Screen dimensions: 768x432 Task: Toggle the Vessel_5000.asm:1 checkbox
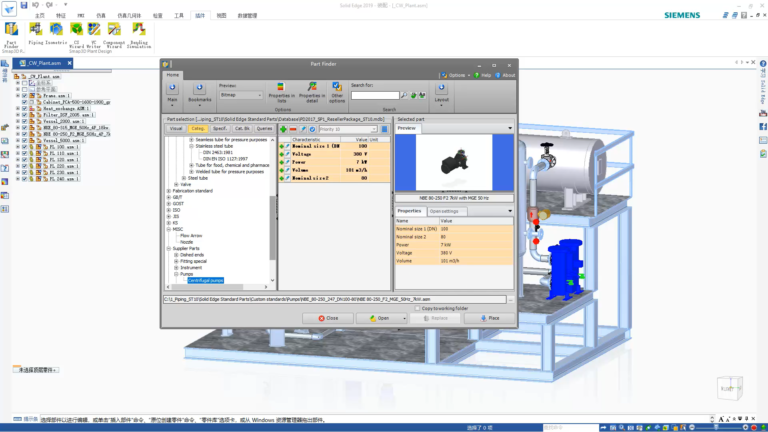pos(24,141)
